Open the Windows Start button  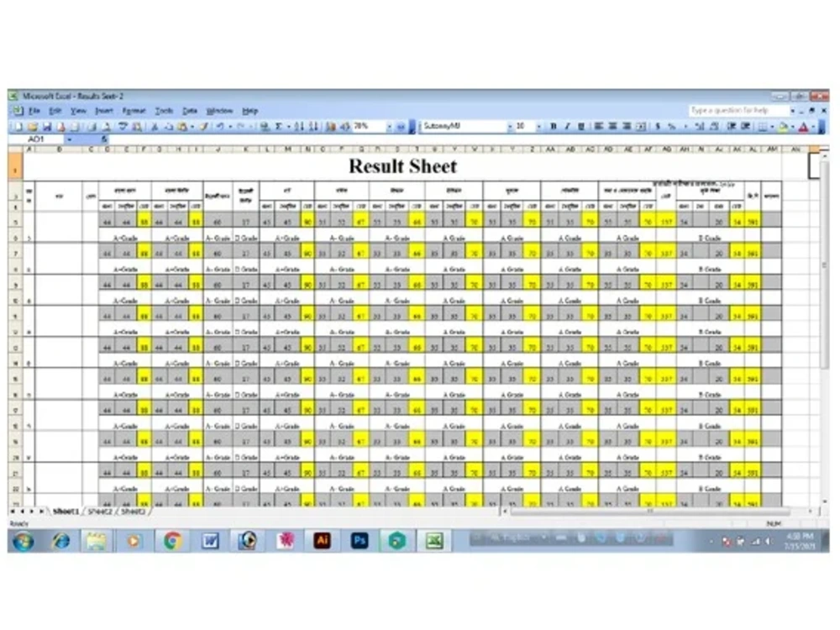[x=23, y=541]
